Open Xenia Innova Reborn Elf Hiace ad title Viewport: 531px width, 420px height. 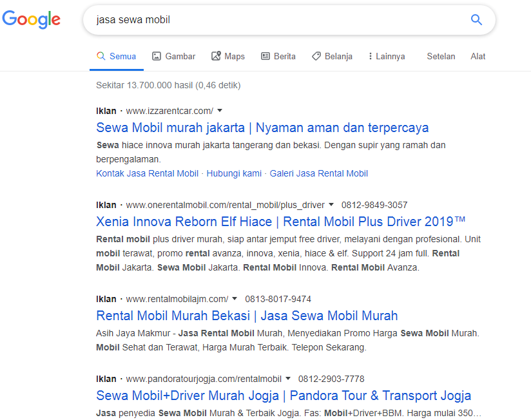[281, 222]
